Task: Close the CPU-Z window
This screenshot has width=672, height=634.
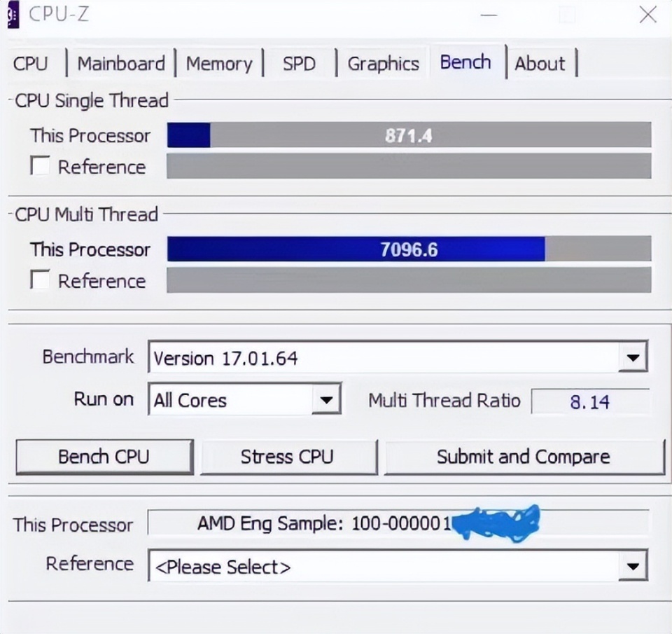Action: [x=647, y=15]
